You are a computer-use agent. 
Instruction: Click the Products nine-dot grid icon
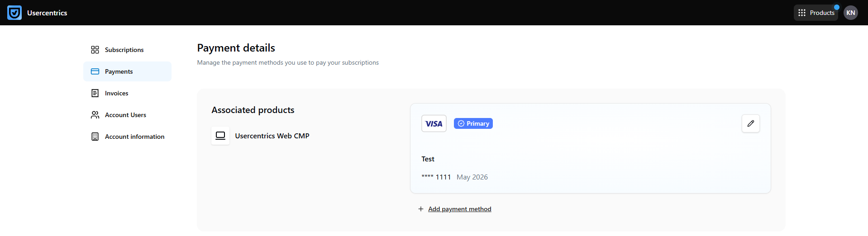pyautogui.click(x=802, y=13)
